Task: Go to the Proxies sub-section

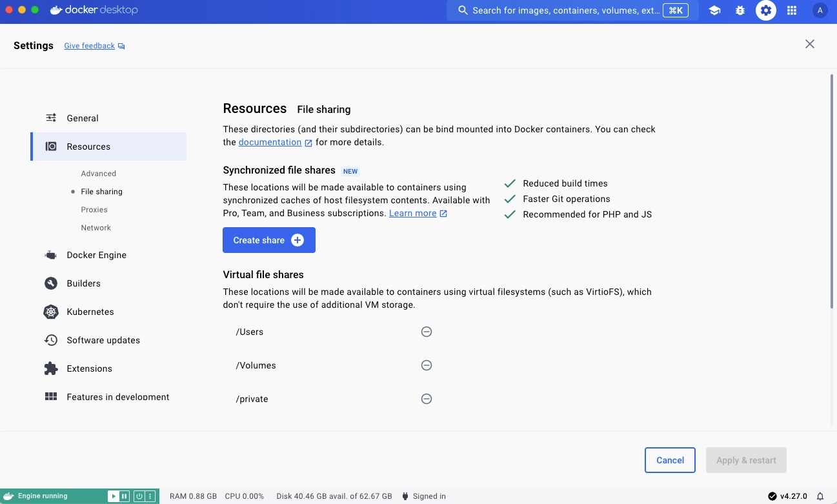Action: (94, 210)
